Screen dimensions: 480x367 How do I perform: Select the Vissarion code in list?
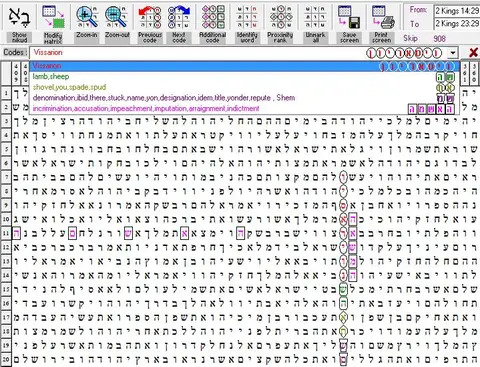point(245,66)
